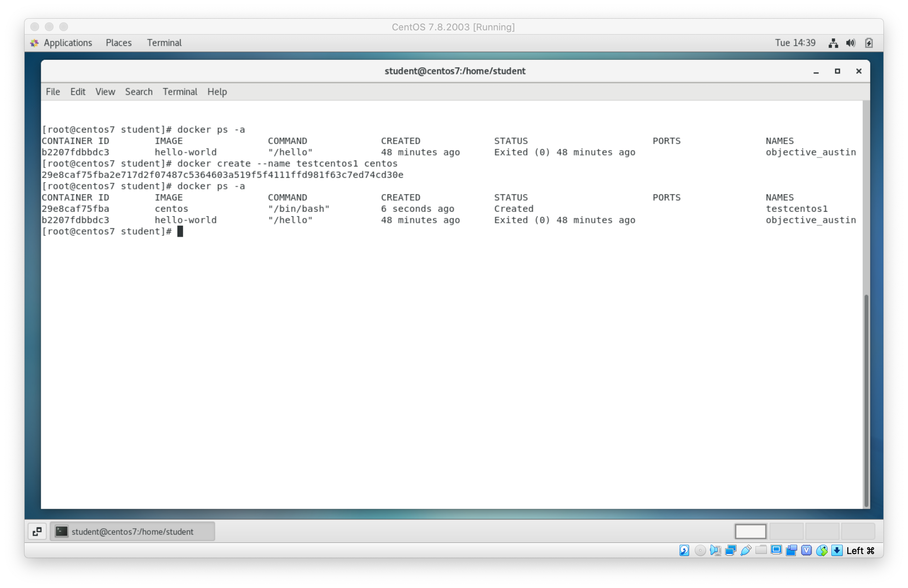The width and height of the screenshot is (908, 588).
Task: Click the USB devices status icon
Action: coord(745,550)
